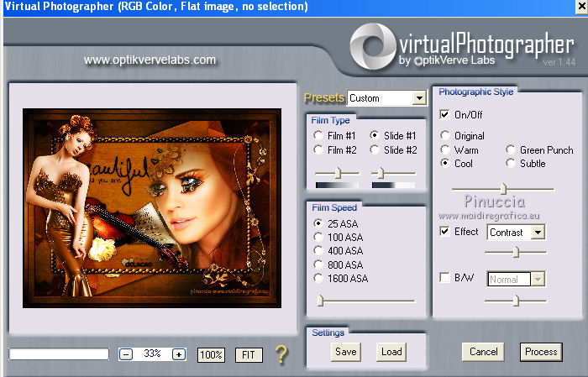The width and height of the screenshot is (588, 377).
Task: Select the Film #2 radio button
Action: click(318, 150)
